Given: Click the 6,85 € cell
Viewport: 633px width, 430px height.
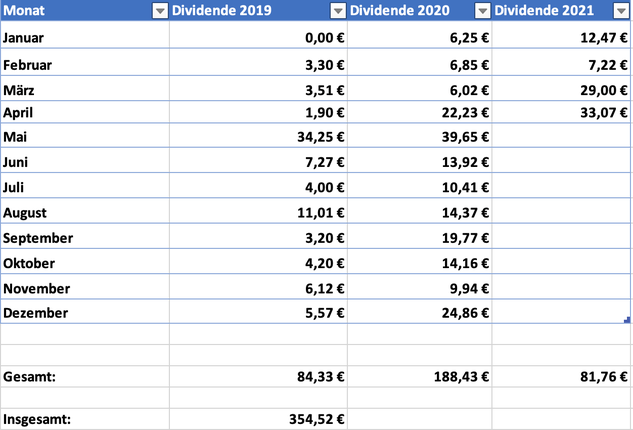Looking at the screenshot, I should 420,62.
